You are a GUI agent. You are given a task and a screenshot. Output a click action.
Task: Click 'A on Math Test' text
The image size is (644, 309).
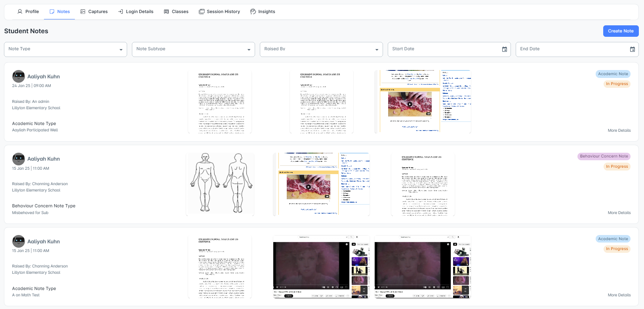[x=26, y=295]
